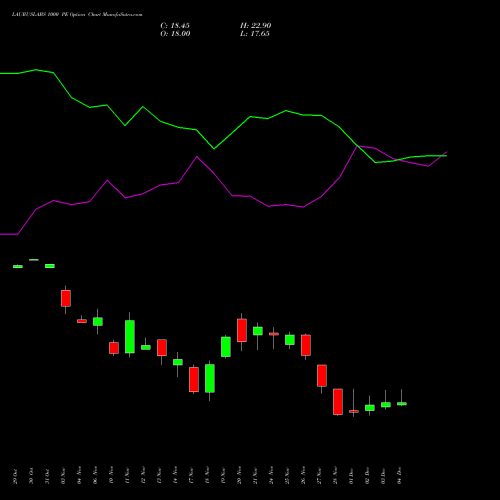This screenshot has height=500, width=500.
Task: Select the 04 Dec date label
Action: pos(399,476)
